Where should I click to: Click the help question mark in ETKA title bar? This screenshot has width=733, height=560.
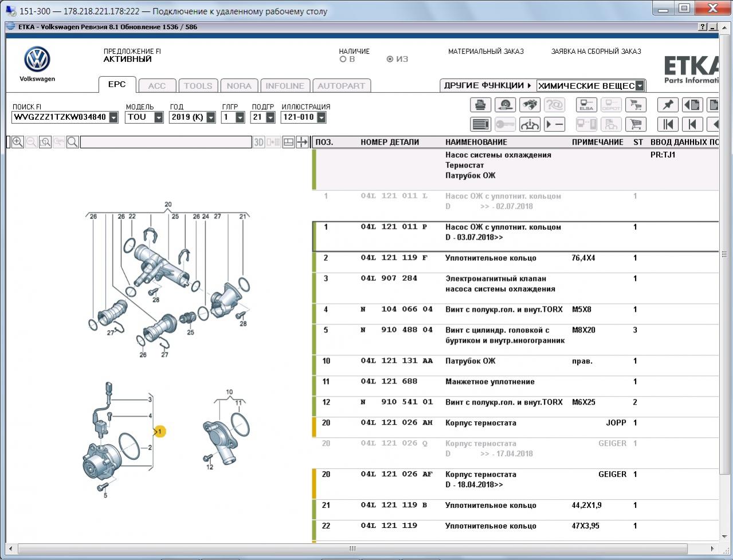click(x=703, y=27)
